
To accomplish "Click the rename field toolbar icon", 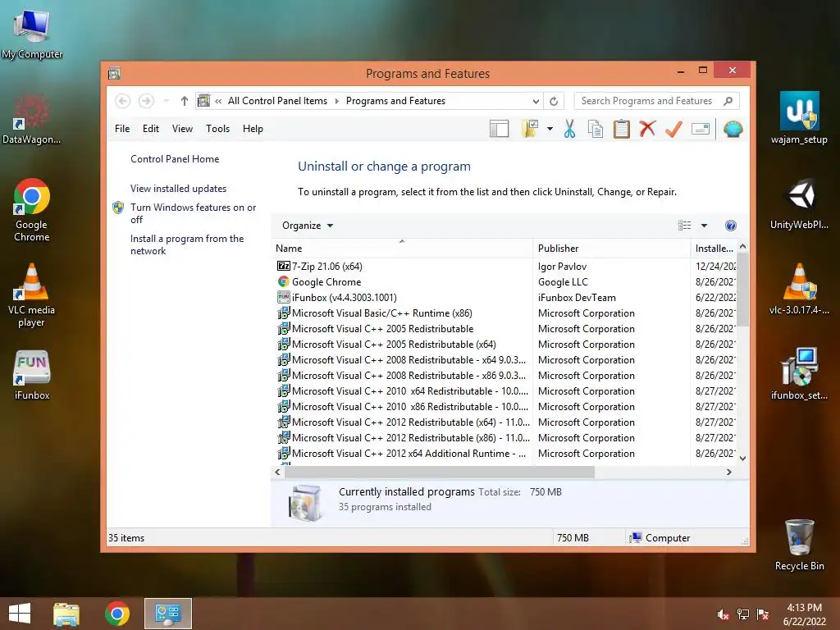I will tap(701, 129).
